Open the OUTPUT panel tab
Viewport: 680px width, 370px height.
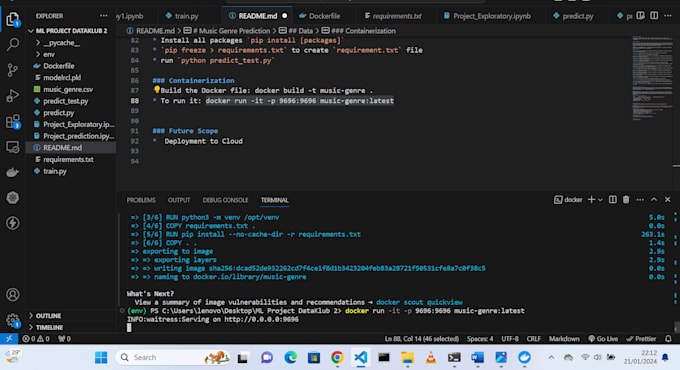179,200
